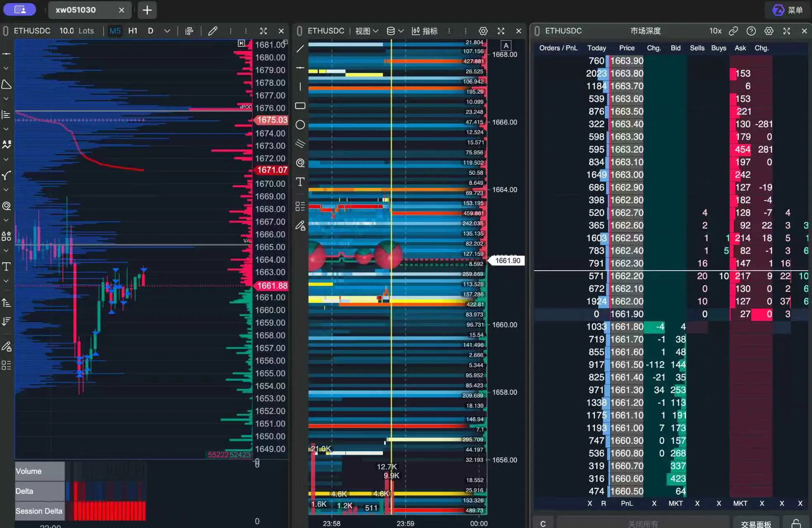Select the horizontal line tool in heatmap panel
This screenshot has height=528, width=812.
point(300,67)
